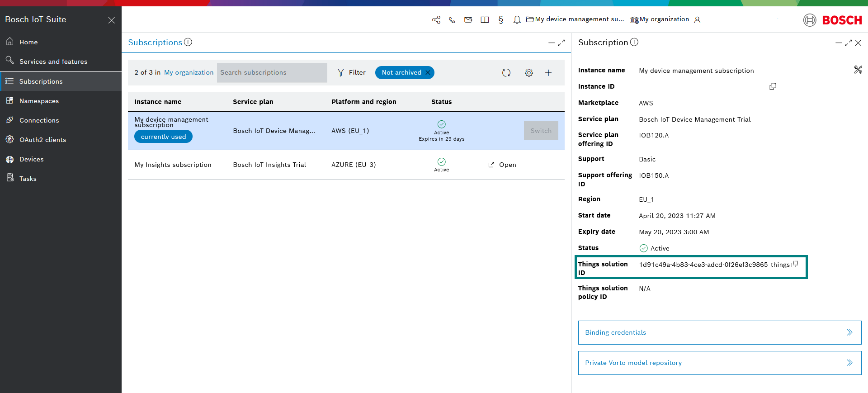Expand the Subscription detail panel
This screenshot has width=868, height=393.
point(849,43)
